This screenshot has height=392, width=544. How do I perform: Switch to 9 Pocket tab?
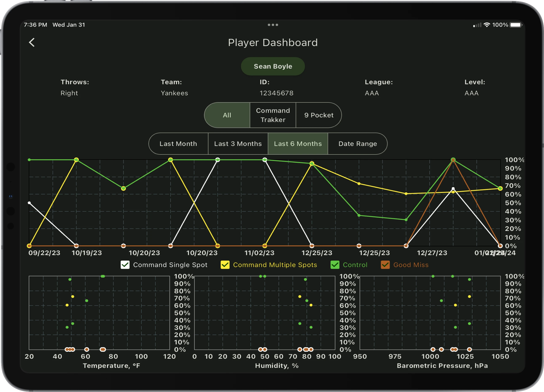[318, 115]
